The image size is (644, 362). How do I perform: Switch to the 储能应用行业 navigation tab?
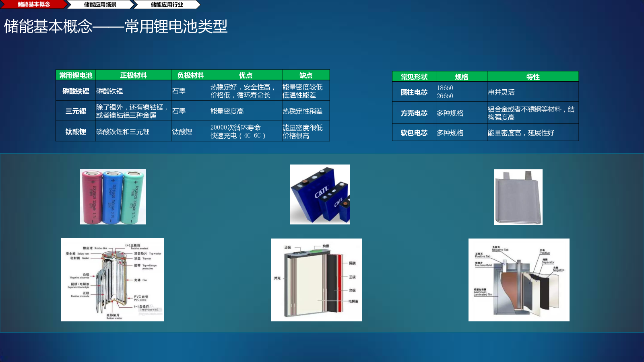coord(167,4)
